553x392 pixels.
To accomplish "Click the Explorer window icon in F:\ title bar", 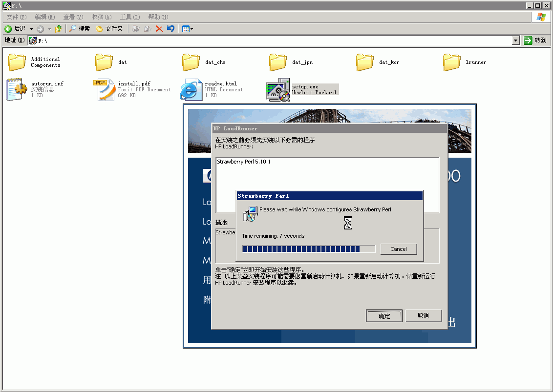I will coord(7,6).
